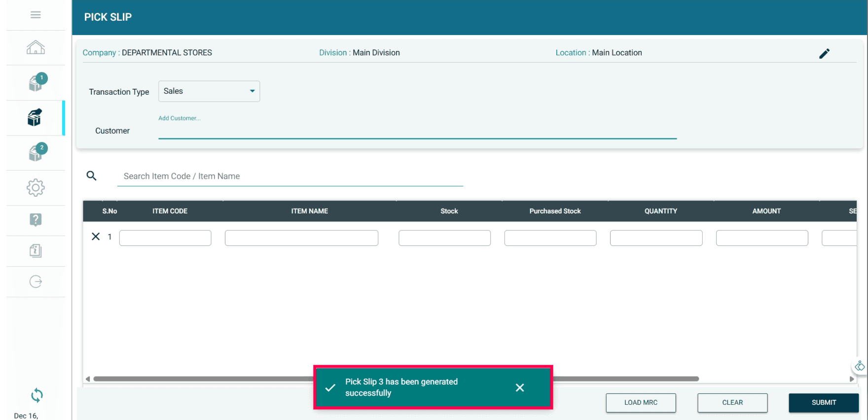Image resolution: width=868 pixels, height=420 pixels.
Task: Click the QUANTITY column header
Action: point(661,211)
